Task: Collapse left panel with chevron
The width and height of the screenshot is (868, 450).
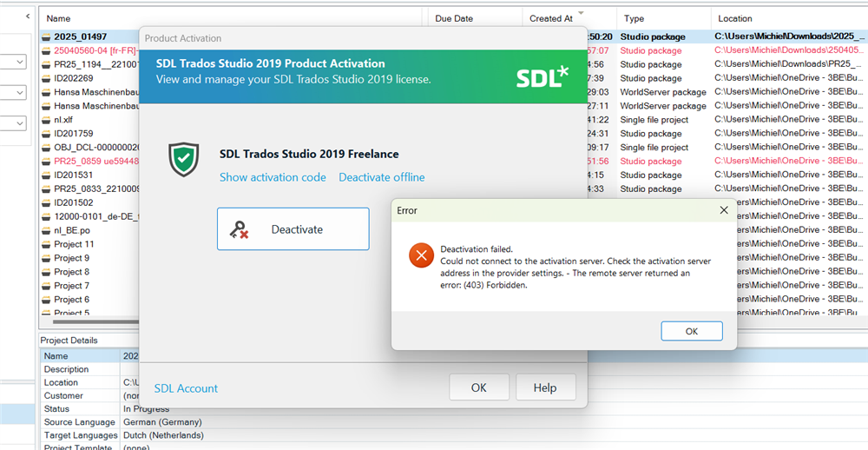Action: [x=28, y=17]
